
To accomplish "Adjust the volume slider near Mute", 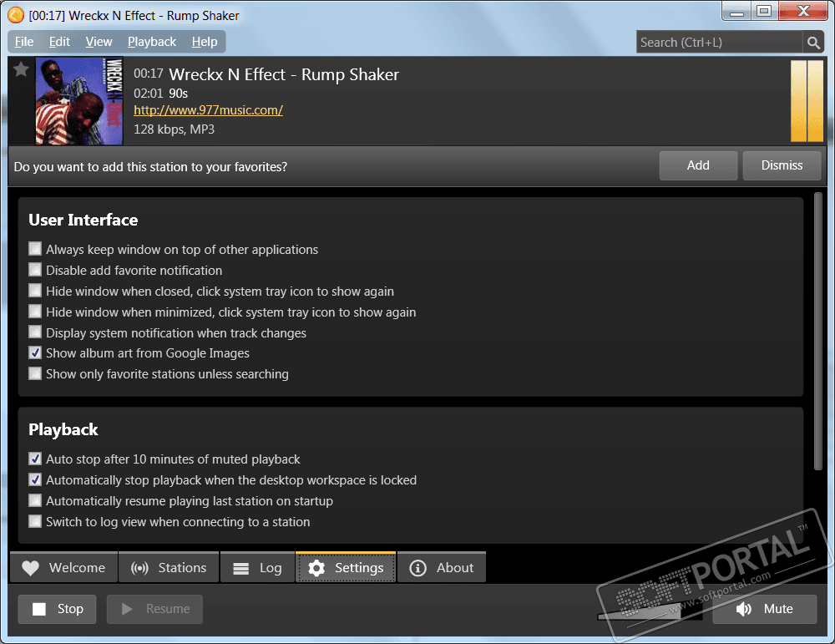I will (x=650, y=613).
